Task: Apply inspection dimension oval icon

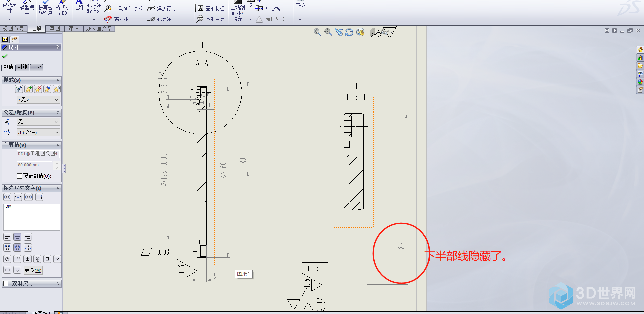Action: point(29,197)
